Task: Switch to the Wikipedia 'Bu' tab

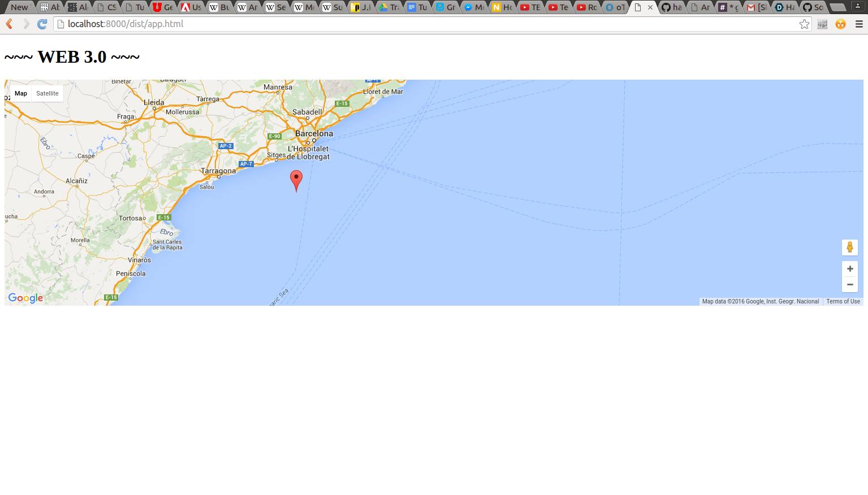Action: [x=219, y=7]
